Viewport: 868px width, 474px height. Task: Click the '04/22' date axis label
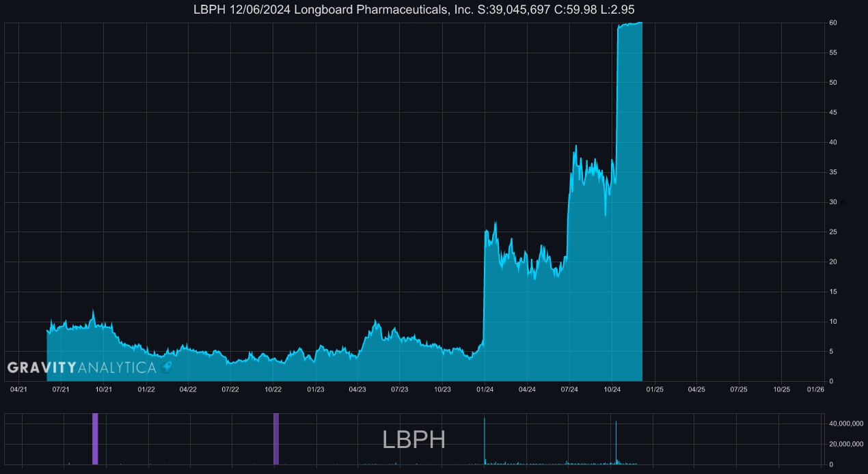click(x=188, y=389)
